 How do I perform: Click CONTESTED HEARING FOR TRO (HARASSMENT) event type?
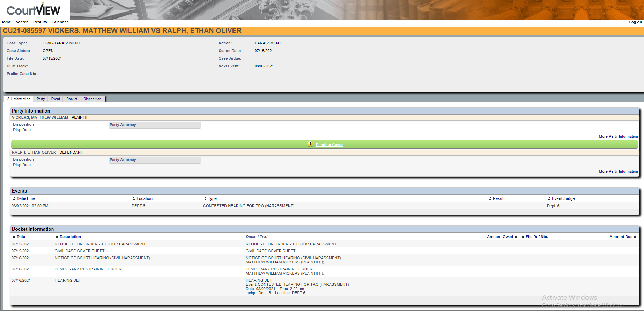pos(249,206)
